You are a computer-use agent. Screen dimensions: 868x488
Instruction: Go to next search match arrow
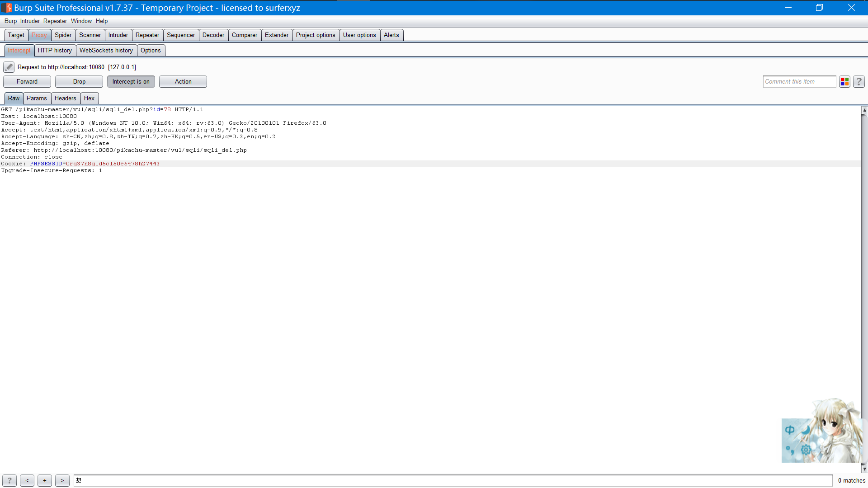[x=62, y=480]
